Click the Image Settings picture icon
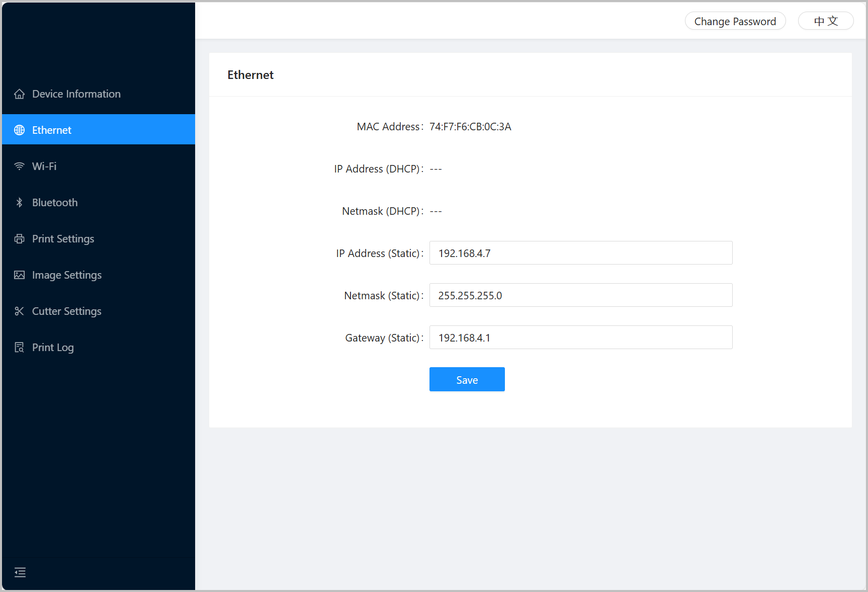Viewport: 868px width, 592px height. click(19, 275)
